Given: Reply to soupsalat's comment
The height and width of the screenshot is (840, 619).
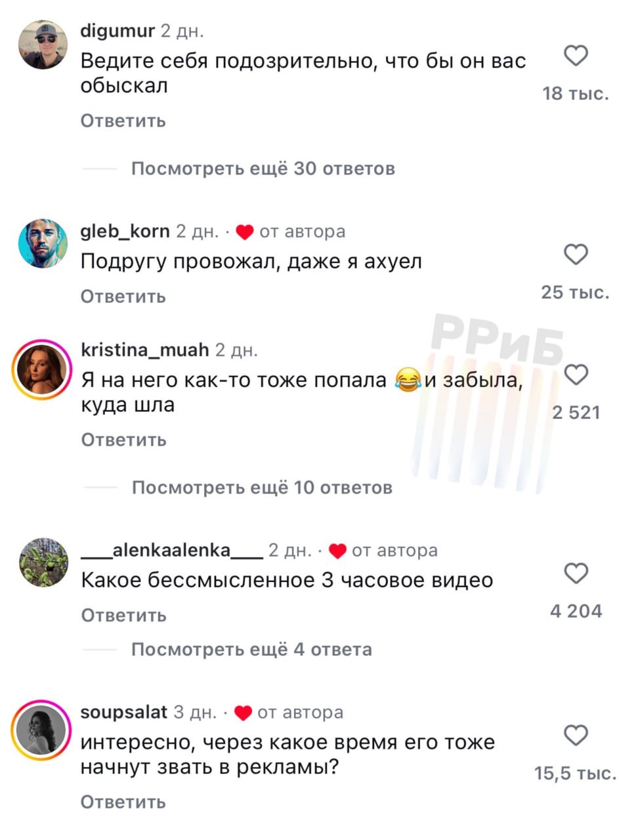Looking at the screenshot, I should 123,802.
